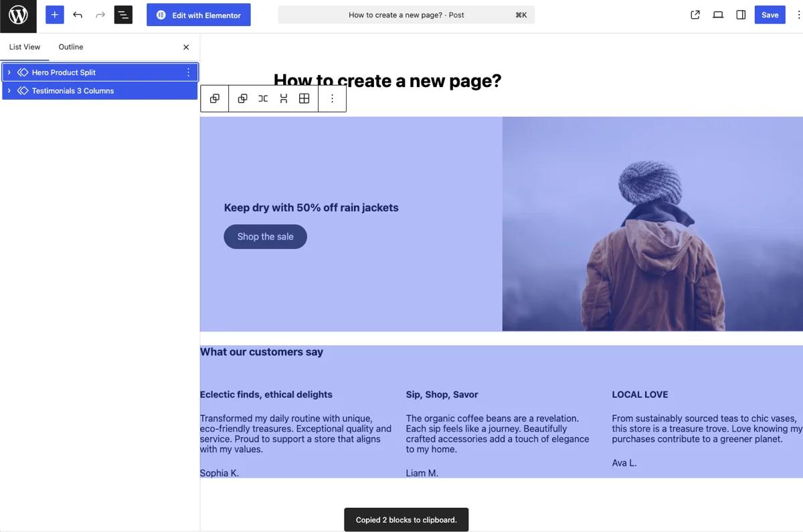This screenshot has width=803, height=532.
Task: Click the Sip, Shop, Savor heading
Action: click(442, 394)
